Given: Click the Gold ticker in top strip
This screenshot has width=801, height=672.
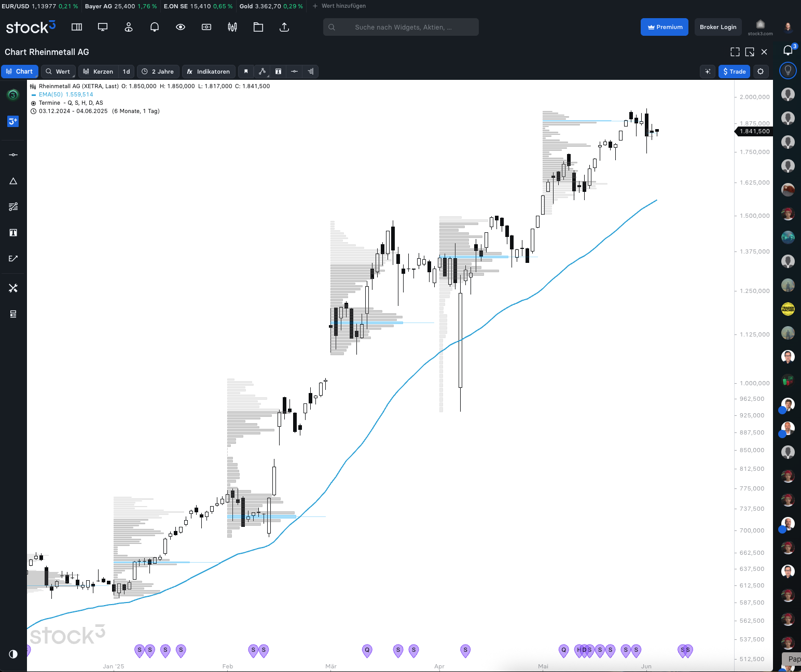Looking at the screenshot, I should (x=271, y=6).
